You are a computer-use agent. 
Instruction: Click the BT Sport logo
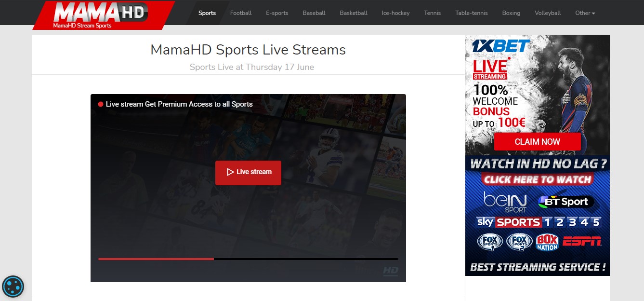pyautogui.click(x=565, y=202)
